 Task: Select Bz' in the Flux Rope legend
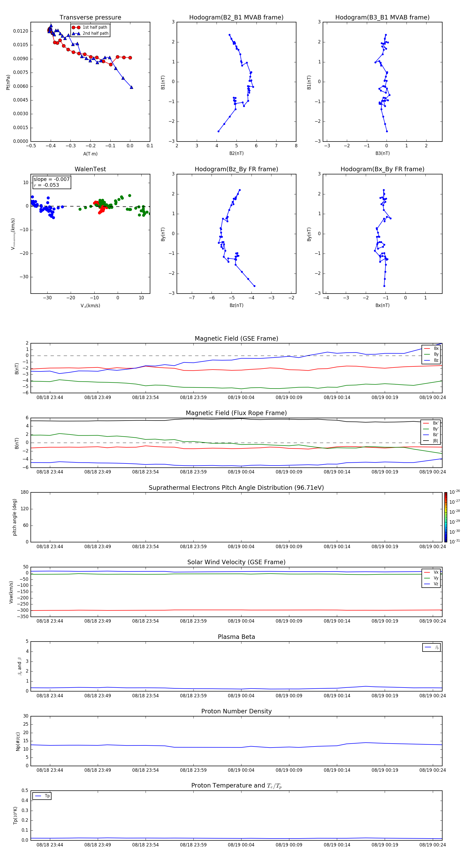431,435
